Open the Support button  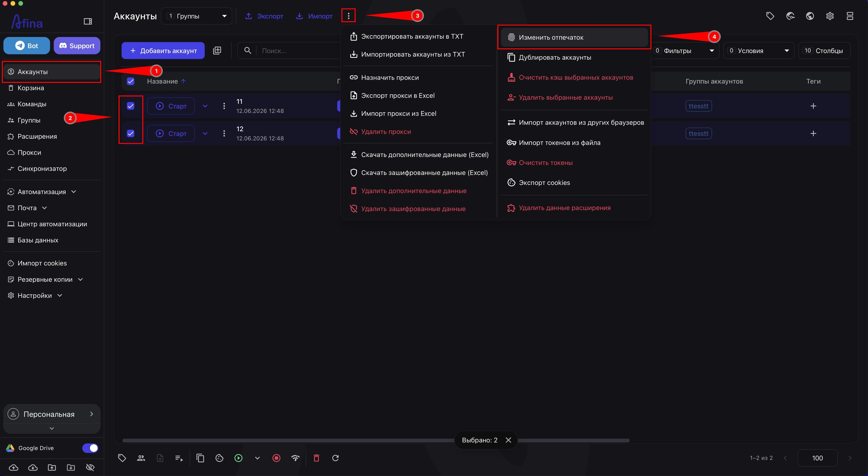(77, 45)
